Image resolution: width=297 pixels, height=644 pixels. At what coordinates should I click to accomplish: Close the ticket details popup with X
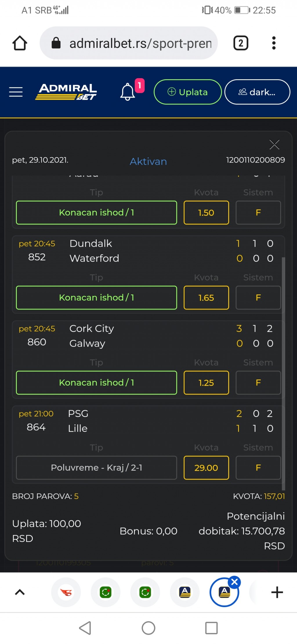(274, 145)
